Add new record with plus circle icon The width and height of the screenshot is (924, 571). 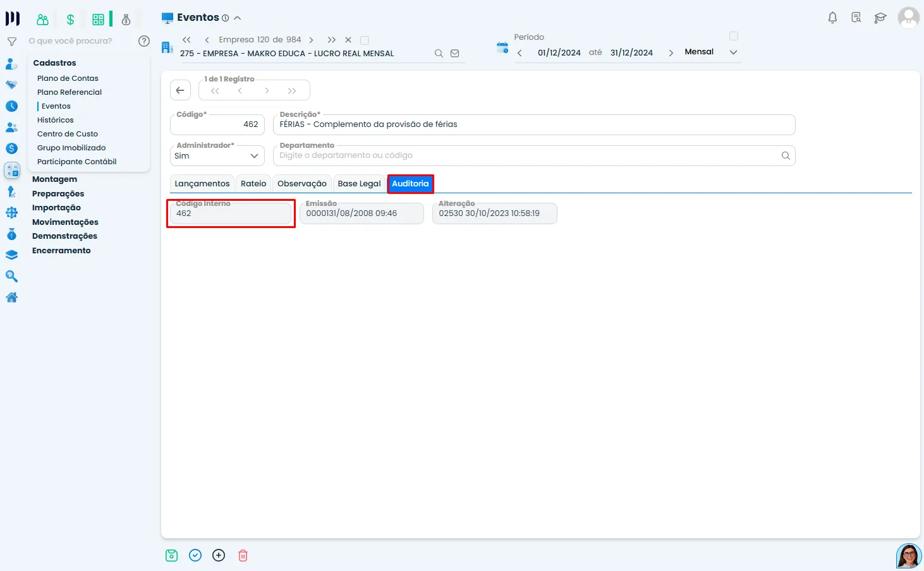pos(219,555)
